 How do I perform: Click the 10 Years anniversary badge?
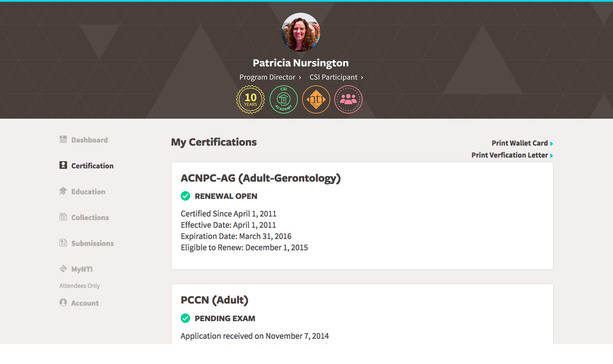pyautogui.click(x=250, y=99)
